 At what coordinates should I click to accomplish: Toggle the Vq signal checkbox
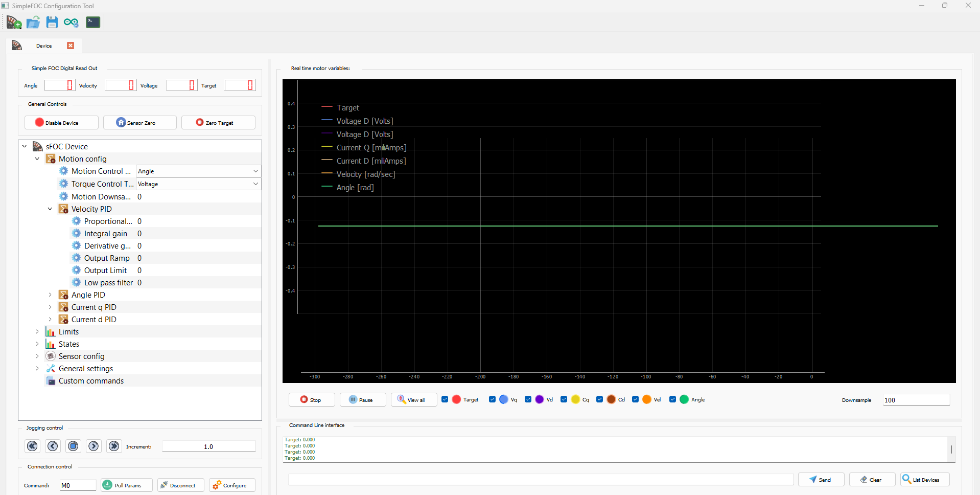point(492,399)
